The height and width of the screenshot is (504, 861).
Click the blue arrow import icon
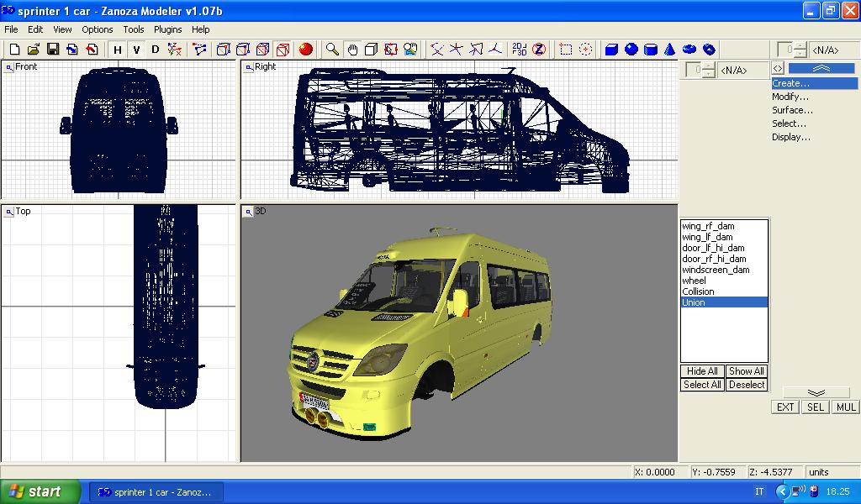[x=72, y=50]
